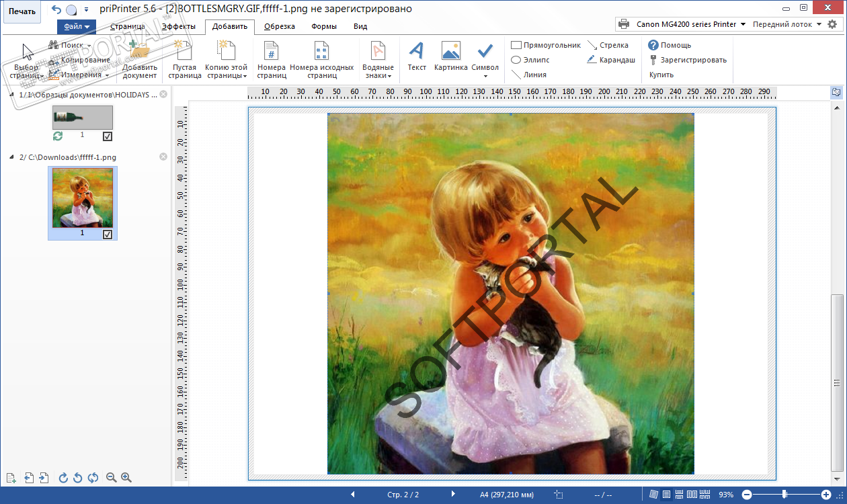The width and height of the screenshot is (847, 504).
Task: Click the vertical scrollbar thumb
Action: 837,382
